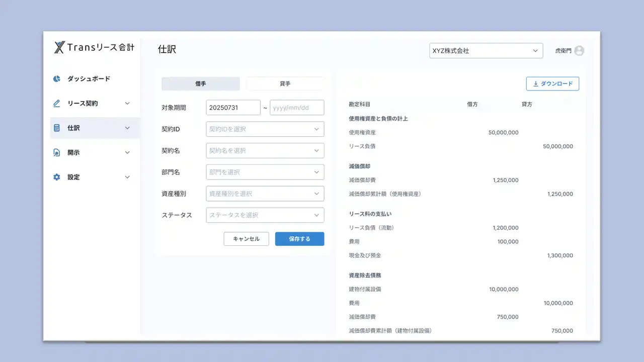Expand the 設定 sidebar chevron

click(127, 177)
